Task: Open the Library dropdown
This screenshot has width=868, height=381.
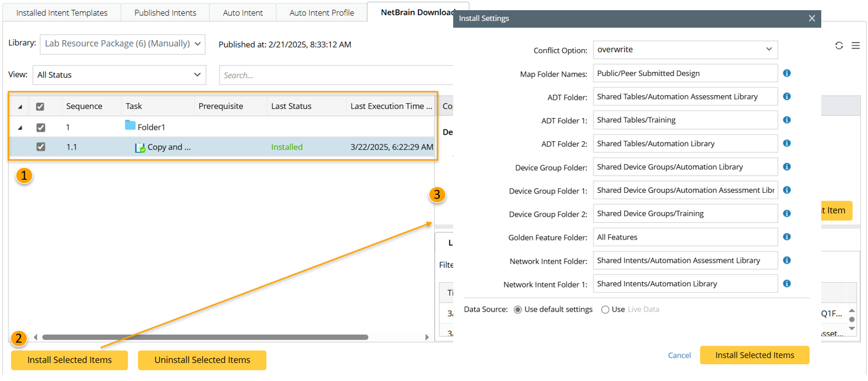Action: point(122,44)
